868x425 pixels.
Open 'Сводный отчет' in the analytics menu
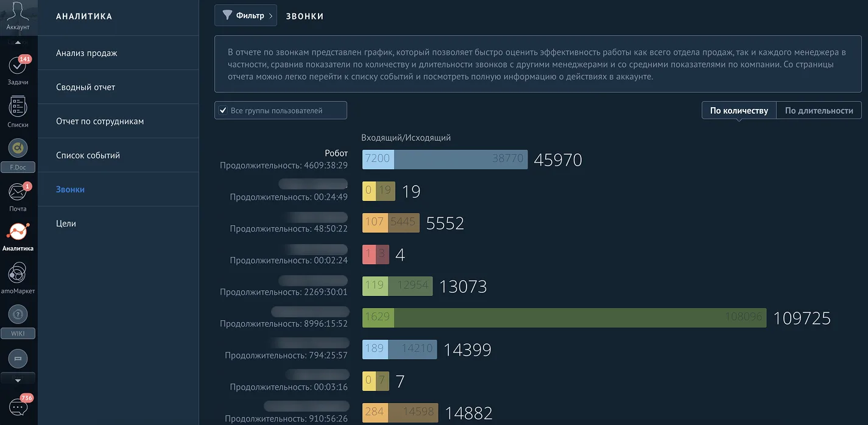pyautogui.click(x=118, y=87)
